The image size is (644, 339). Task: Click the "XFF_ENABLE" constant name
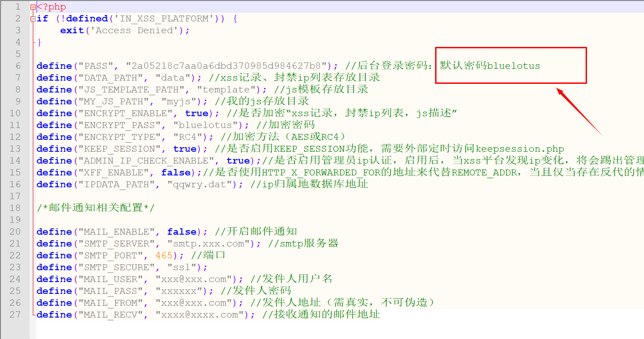(x=114, y=173)
